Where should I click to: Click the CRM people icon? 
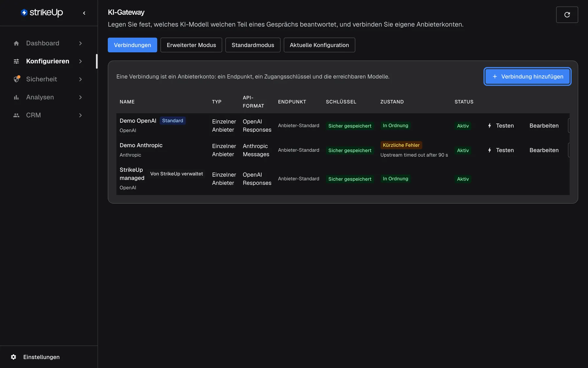[x=16, y=115]
